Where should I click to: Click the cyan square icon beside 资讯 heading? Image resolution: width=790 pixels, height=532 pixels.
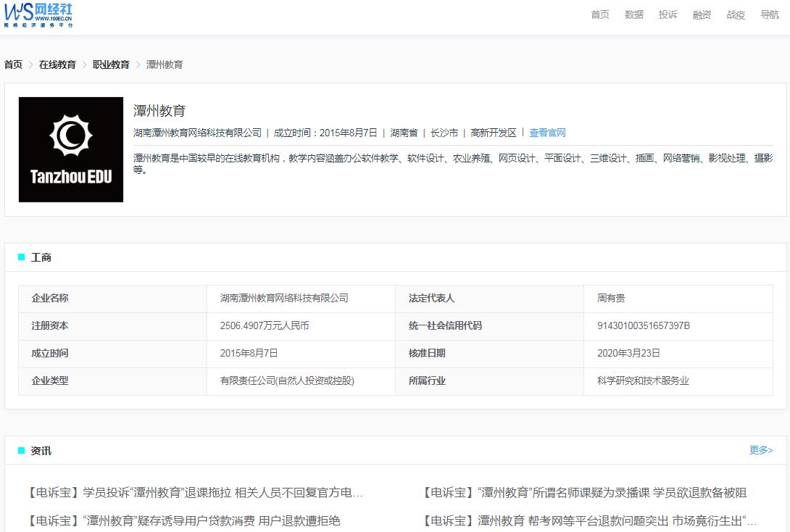22,452
